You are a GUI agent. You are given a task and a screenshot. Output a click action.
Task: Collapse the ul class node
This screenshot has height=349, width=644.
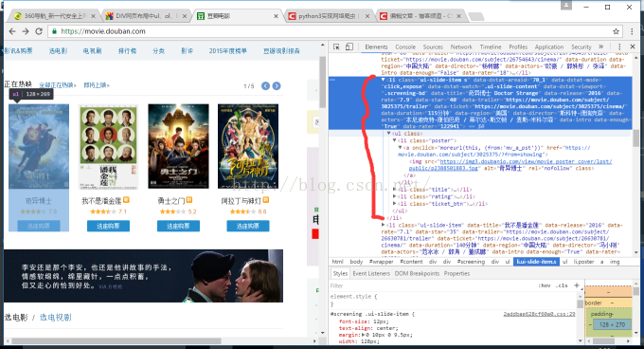pyautogui.click(x=388, y=134)
